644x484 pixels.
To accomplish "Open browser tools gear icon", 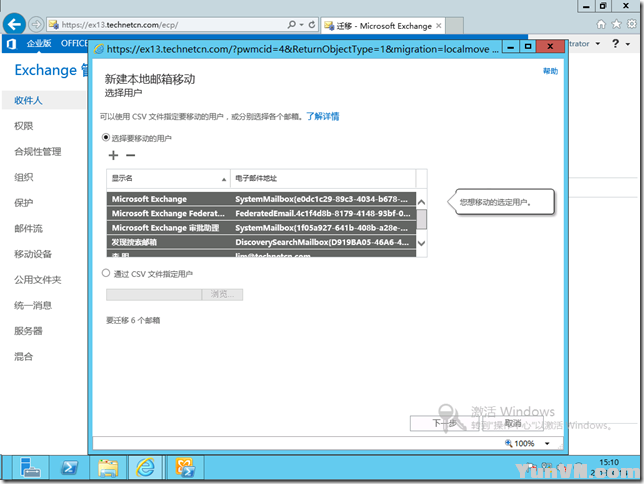I will [x=632, y=24].
